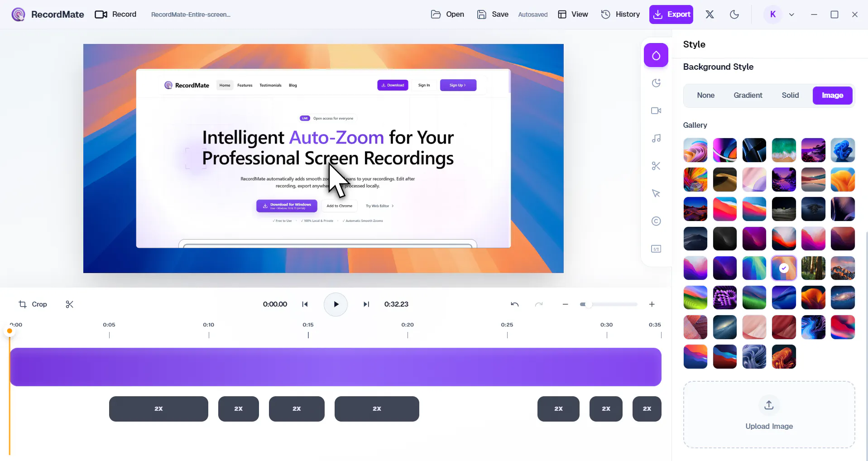Start a new recording with Record
Viewport: 868px width, 461px height.
115,14
